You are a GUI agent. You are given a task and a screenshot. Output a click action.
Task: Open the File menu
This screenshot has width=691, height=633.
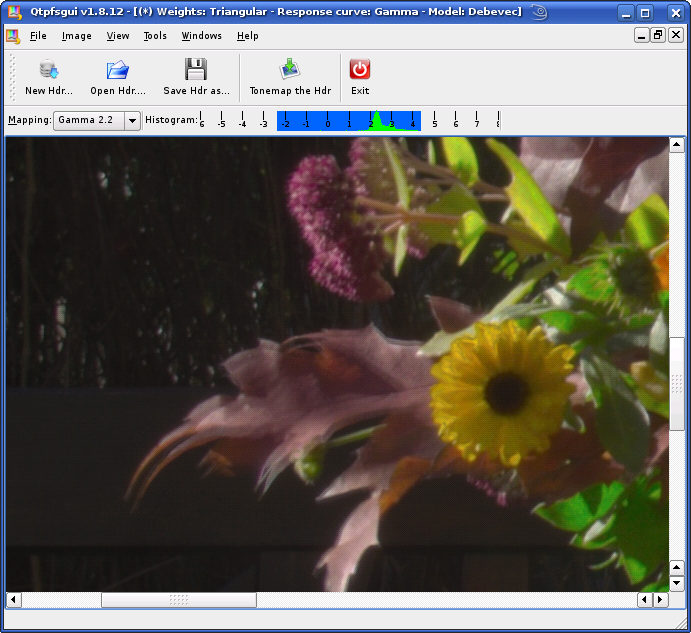[38, 36]
